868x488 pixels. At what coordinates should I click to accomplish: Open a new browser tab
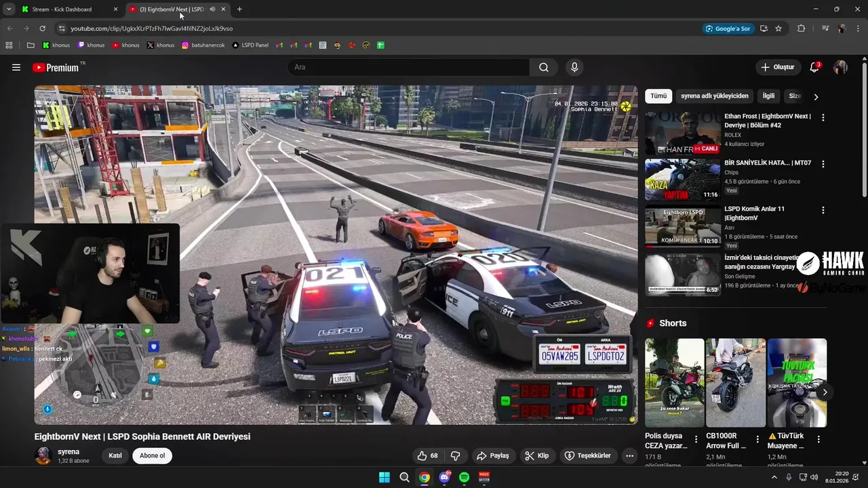tap(239, 9)
